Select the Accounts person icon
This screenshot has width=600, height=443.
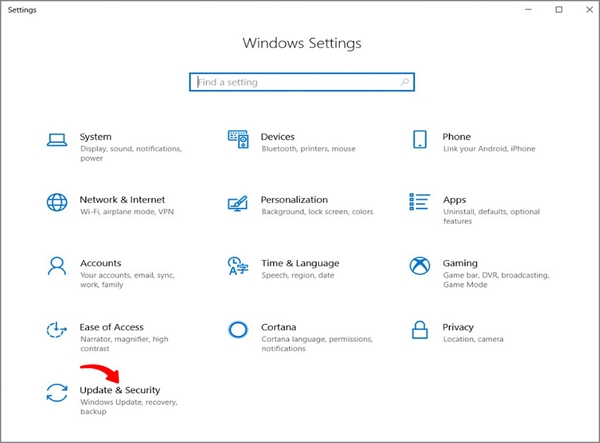coord(57,266)
